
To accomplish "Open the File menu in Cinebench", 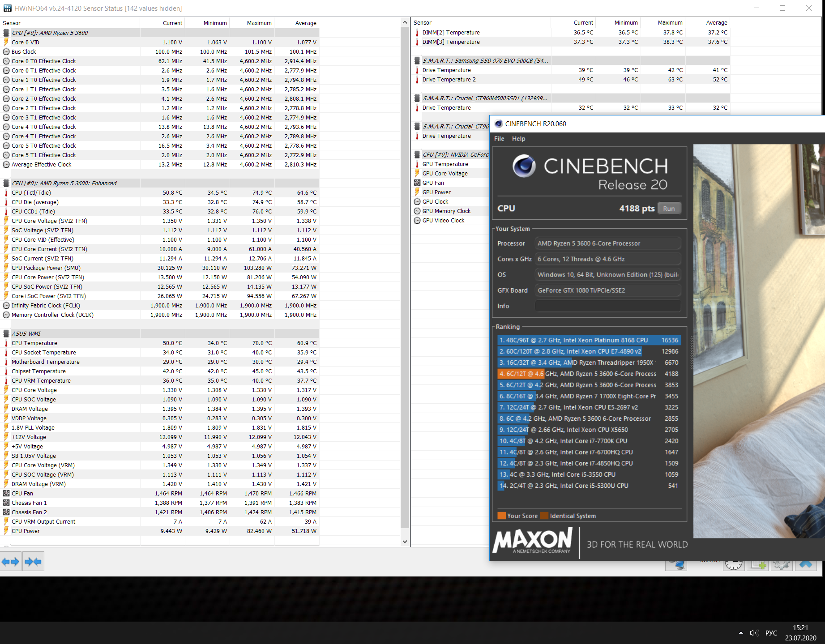I will tap(499, 139).
